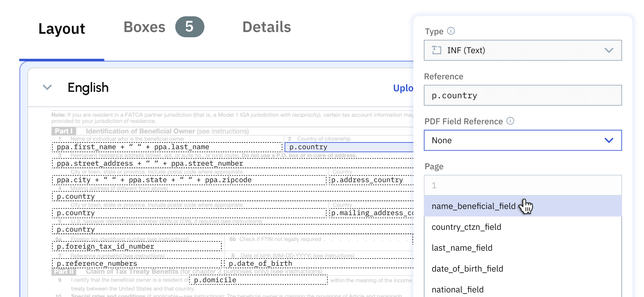Click the Boxes count badge 5
The height and width of the screenshot is (297, 644).
coord(189,27)
